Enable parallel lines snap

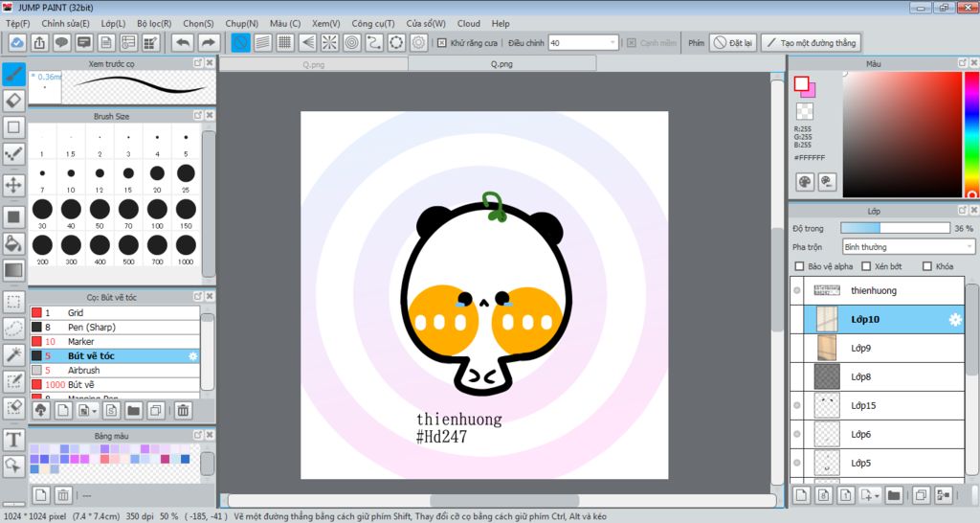point(263,43)
